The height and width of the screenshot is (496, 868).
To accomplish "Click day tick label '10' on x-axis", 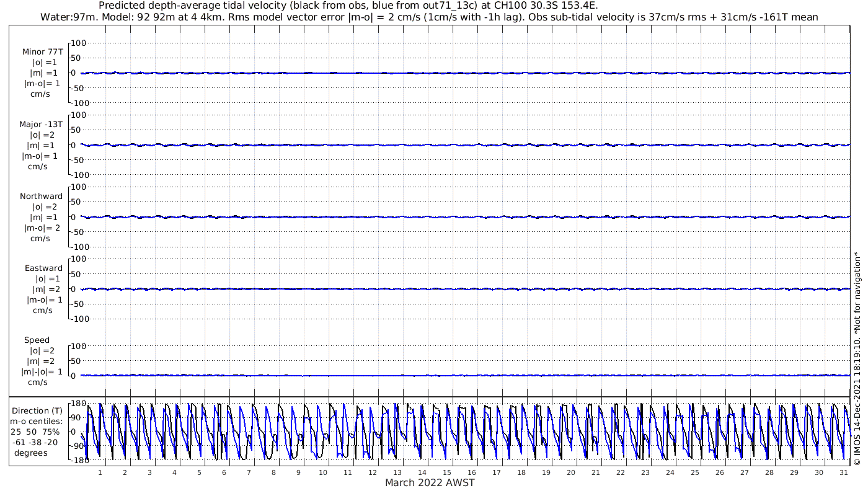I will pyautogui.click(x=323, y=472).
